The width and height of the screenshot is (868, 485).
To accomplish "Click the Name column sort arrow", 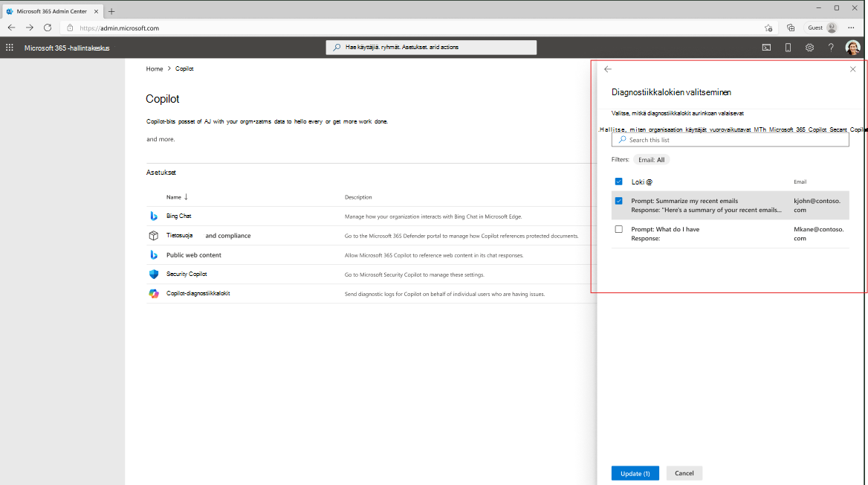I will tap(186, 197).
